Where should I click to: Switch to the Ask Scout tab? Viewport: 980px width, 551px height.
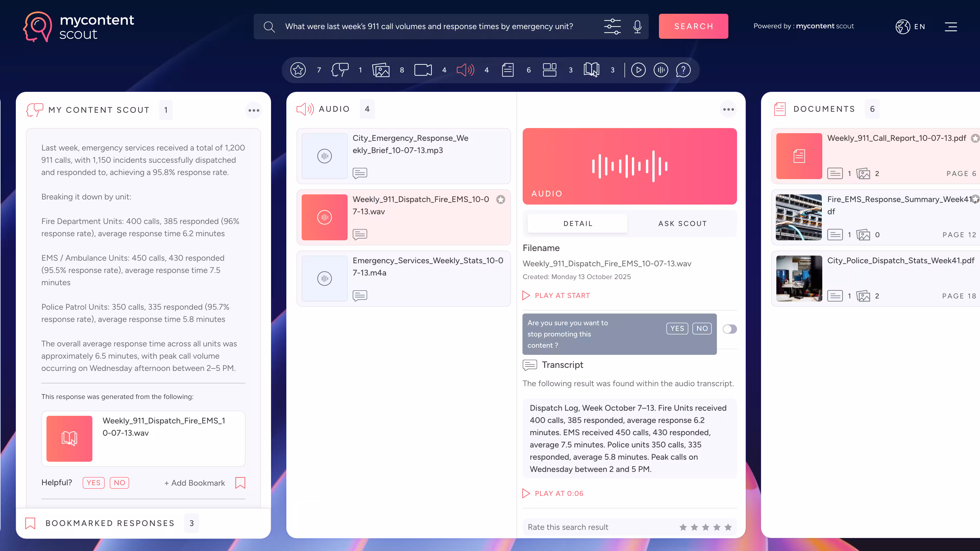click(682, 224)
